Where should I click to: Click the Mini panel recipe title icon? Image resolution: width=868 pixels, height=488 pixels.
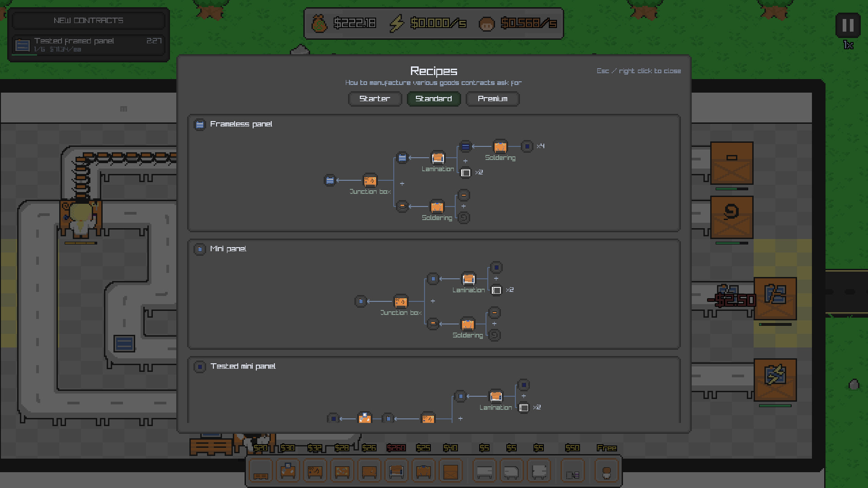(199, 249)
